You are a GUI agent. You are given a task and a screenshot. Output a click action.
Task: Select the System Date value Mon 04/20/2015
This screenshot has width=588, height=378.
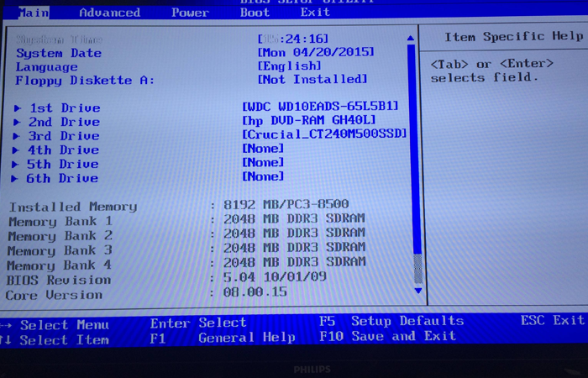316,52
